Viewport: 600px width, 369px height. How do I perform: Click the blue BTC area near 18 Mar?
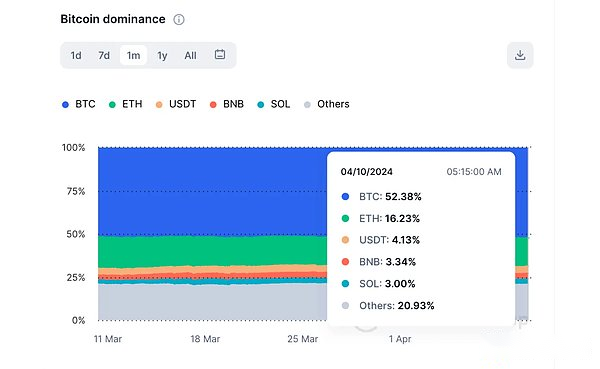[x=205, y=191]
